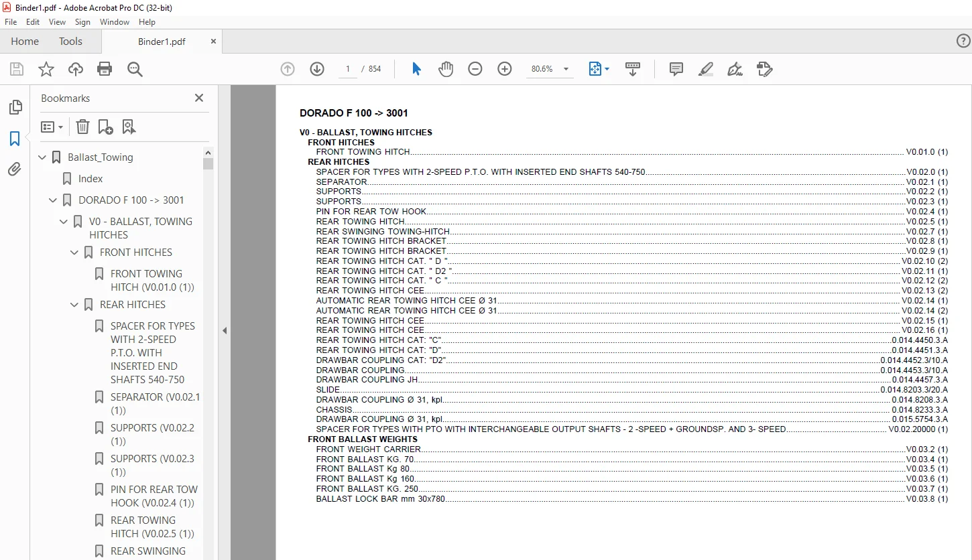
Task: Click the Save file icon
Action: (x=17, y=69)
